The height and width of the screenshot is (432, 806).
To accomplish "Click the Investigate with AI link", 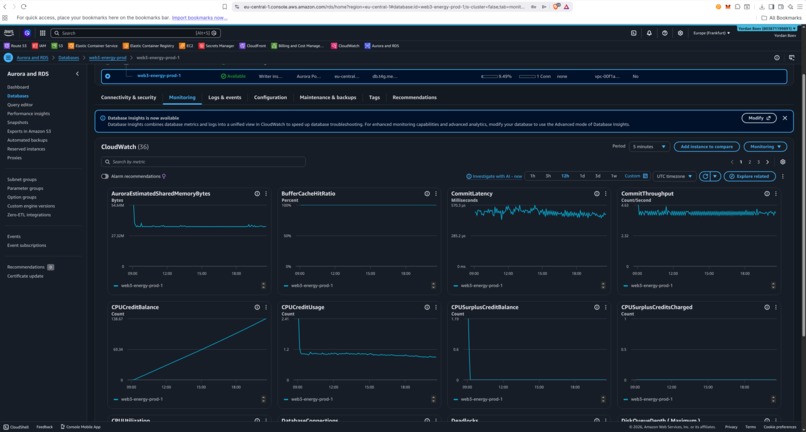I will click(494, 176).
